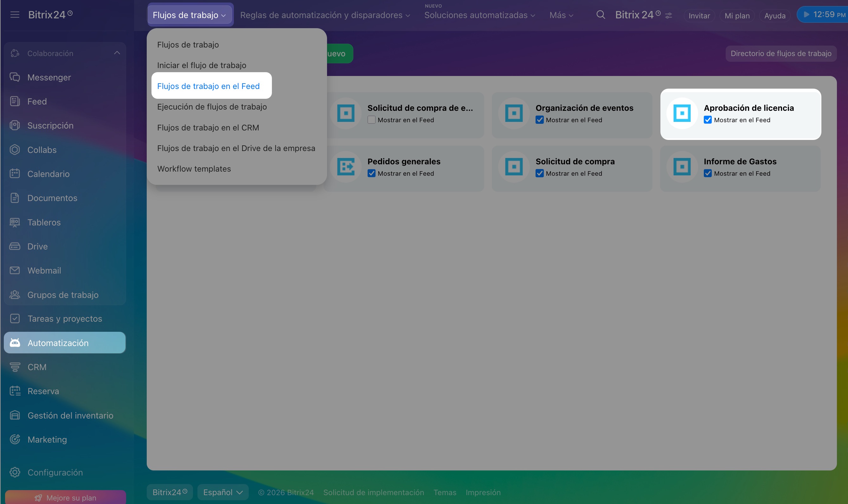Click the Messenger chat icon in sidebar

click(15, 77)
